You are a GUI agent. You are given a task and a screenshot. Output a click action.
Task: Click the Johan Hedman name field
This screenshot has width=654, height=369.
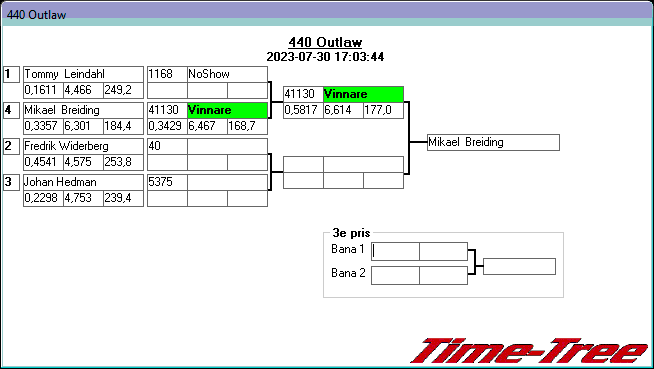83,182
